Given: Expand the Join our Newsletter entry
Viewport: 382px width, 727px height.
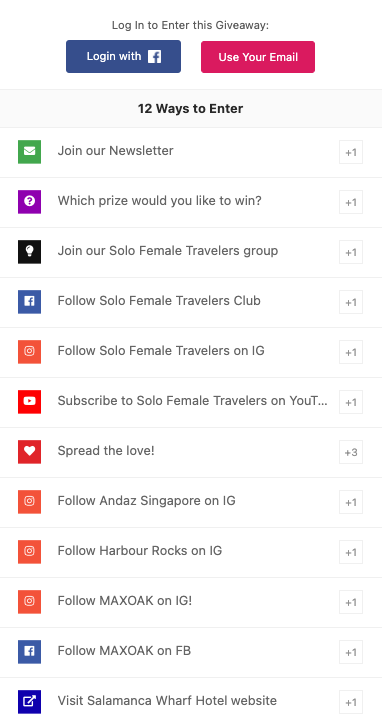Looking at the screenshot, I should coord(191,152).
